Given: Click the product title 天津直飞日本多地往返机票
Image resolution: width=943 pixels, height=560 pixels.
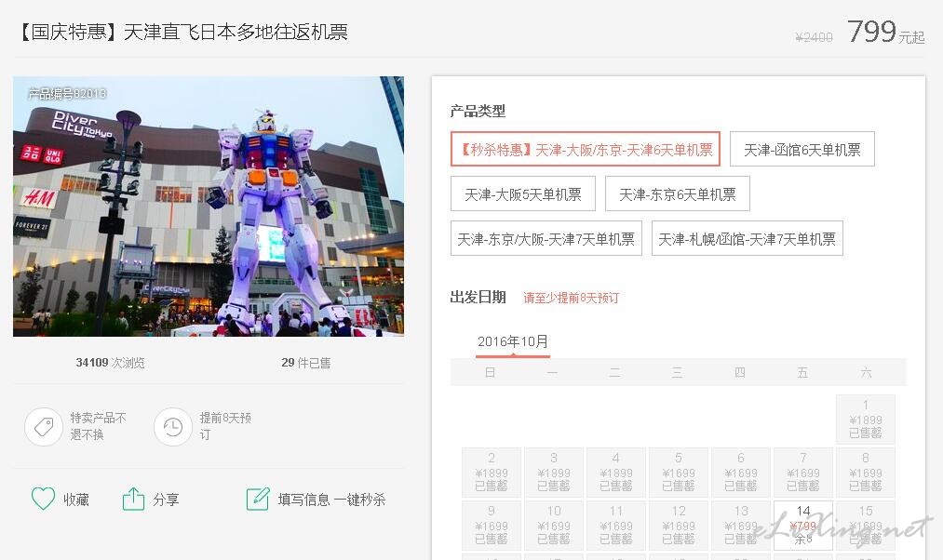Looking at the screenshot, I should coord(236,32).
